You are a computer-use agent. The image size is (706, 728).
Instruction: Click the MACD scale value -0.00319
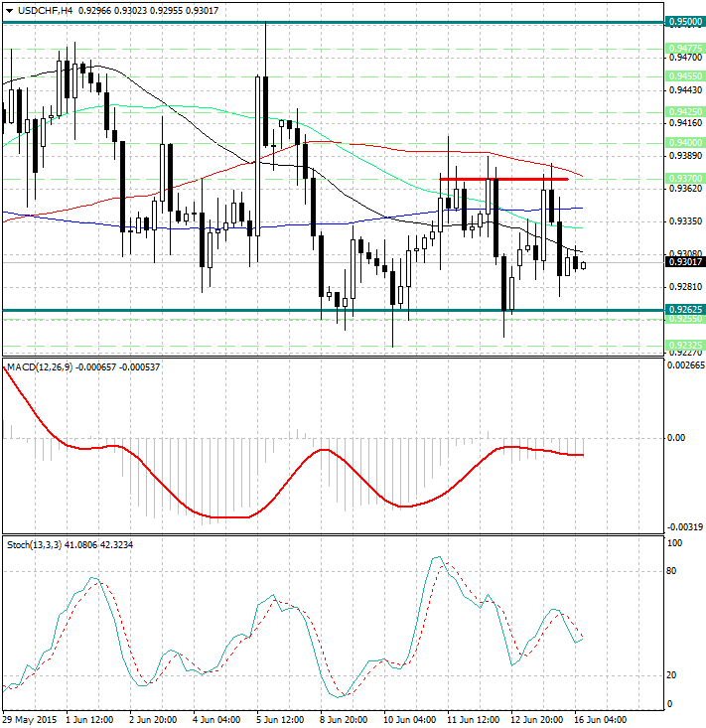click(685, 527)
